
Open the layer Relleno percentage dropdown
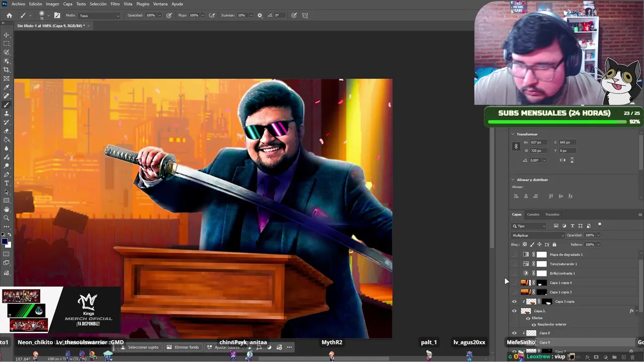(598, 245)
